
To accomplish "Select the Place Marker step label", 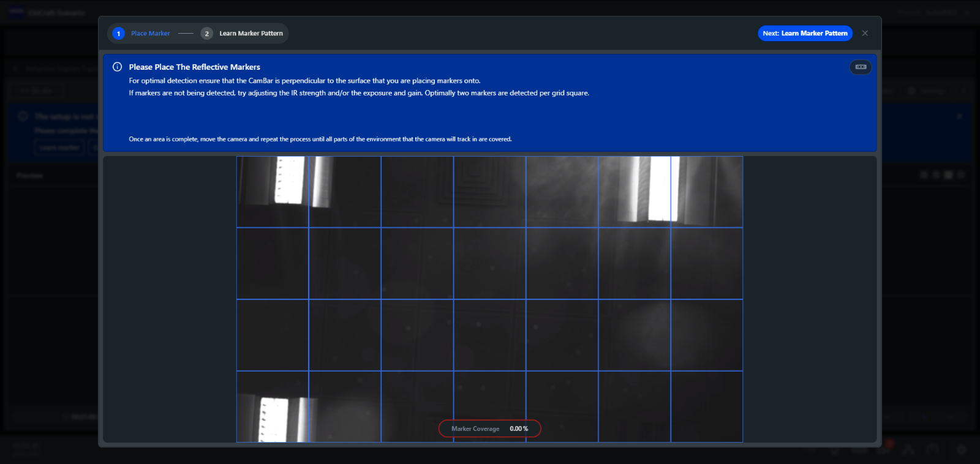I will coord(150,34).
